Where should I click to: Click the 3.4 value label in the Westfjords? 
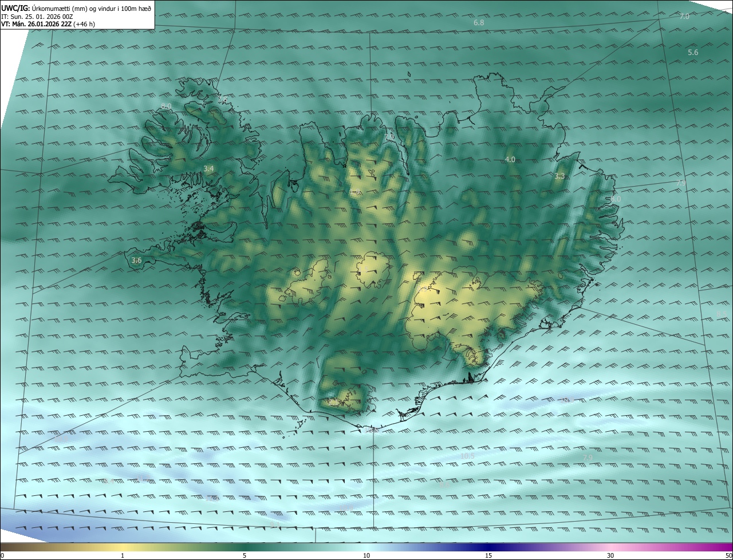(208, 169)
